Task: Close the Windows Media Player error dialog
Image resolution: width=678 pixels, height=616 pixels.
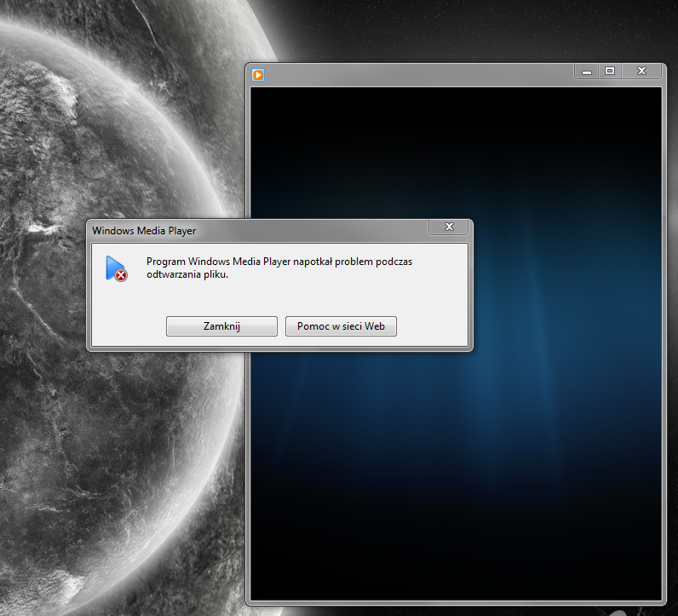Action: 449,227
